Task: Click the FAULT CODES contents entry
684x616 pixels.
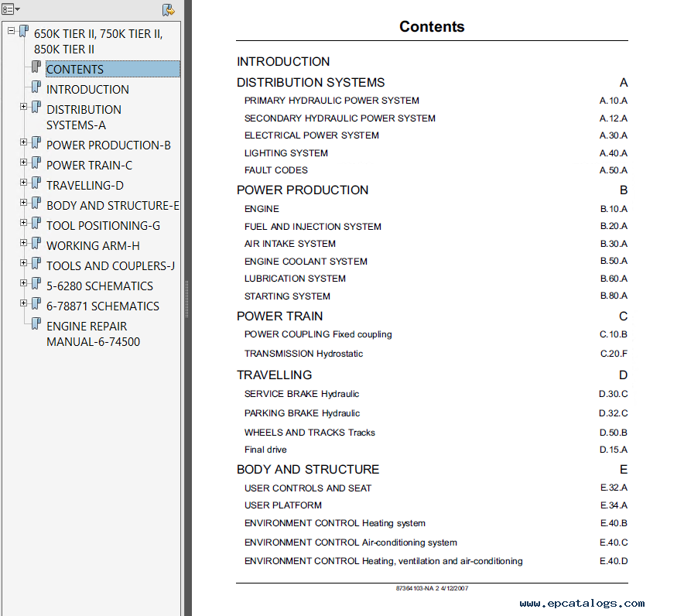Action: point(276,170)
